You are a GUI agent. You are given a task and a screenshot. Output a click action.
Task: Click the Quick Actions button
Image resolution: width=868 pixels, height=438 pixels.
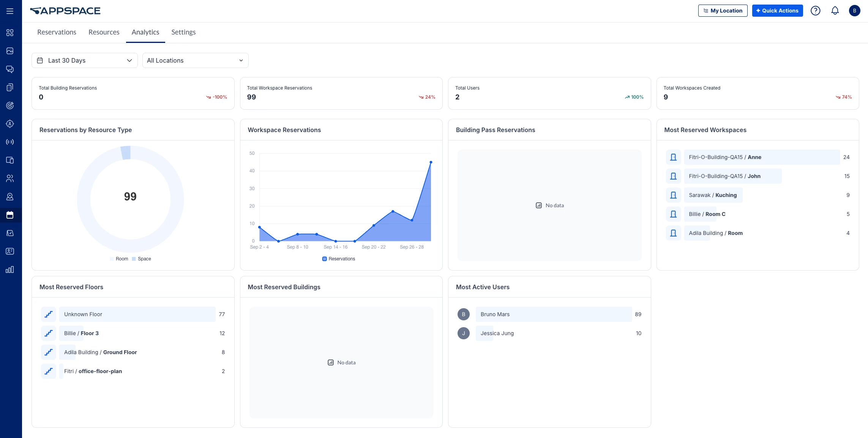pos(777,11)
